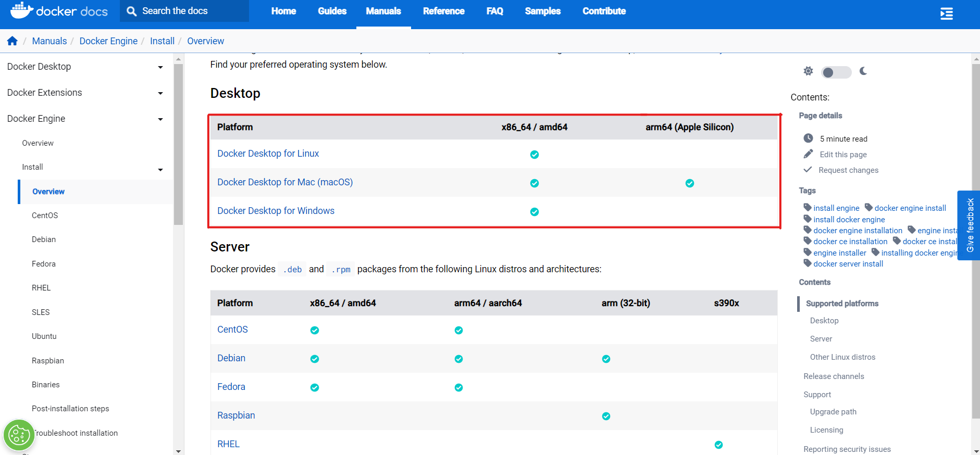980x455 pixels.
Task: Open Docker Desktop for Linux link
Action: pos(268,154)
